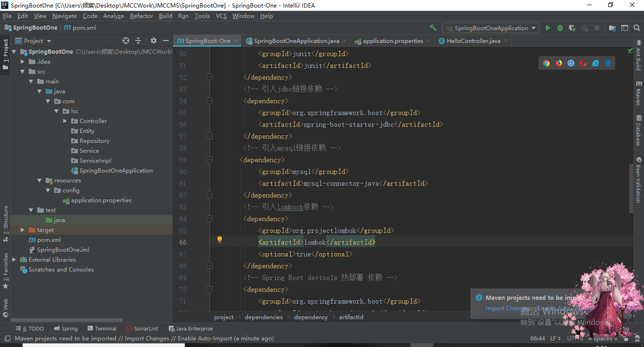Open pom.xml preview in Chrome
644x347 pixels.
coord(546,63)
